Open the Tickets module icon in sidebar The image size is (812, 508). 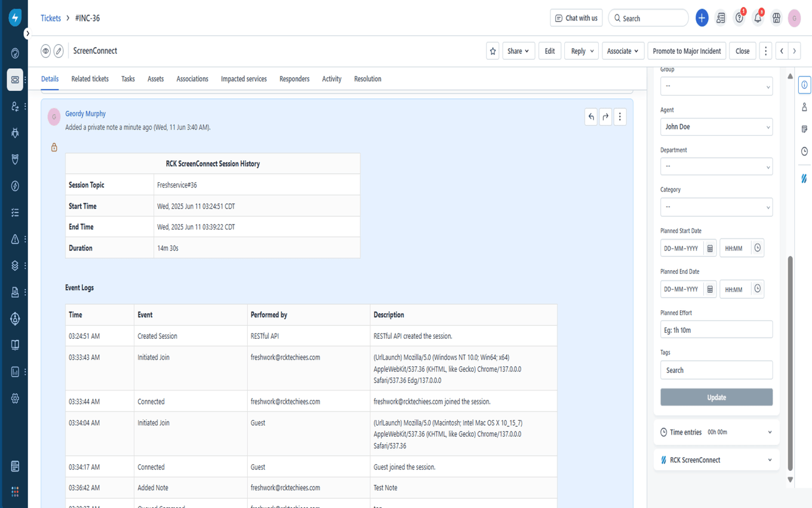(x=15, y=79)
